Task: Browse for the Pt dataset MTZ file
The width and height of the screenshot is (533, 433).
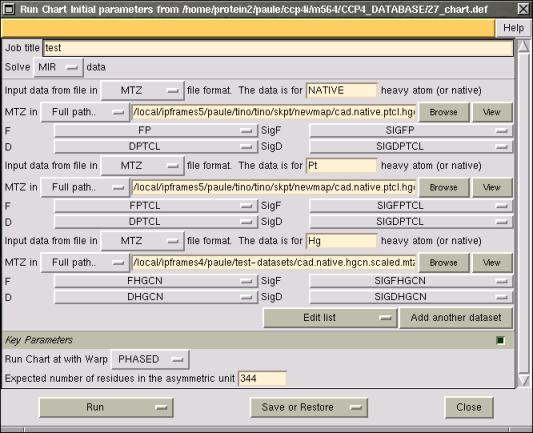Action: tap(444, 187)
